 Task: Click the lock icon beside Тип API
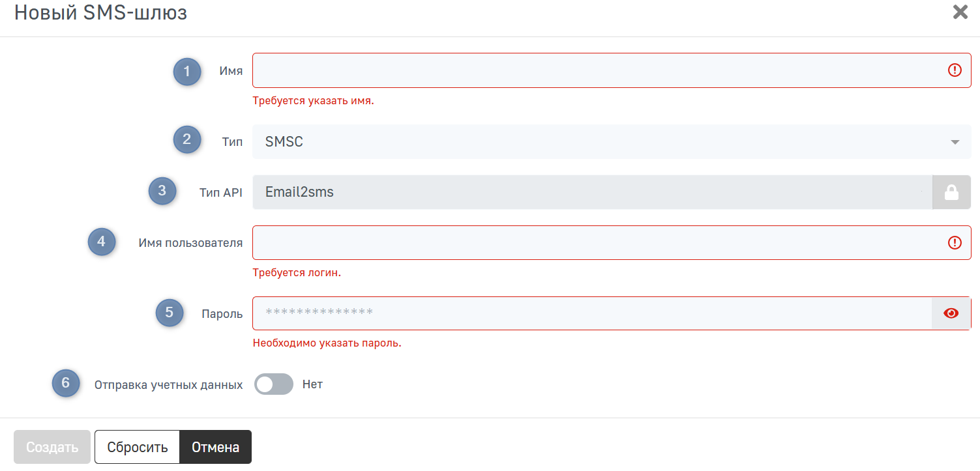click(x=951, y=192)
